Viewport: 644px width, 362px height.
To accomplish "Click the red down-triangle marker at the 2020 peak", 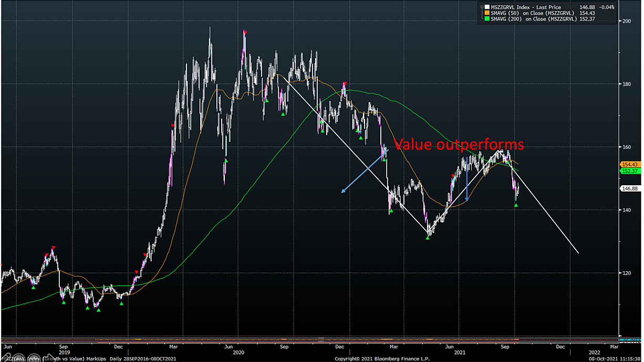I will tap(245, 33).
